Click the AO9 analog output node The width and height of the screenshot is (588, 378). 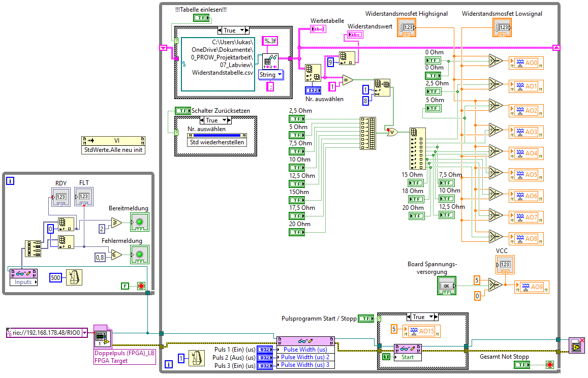coord(532,287)
